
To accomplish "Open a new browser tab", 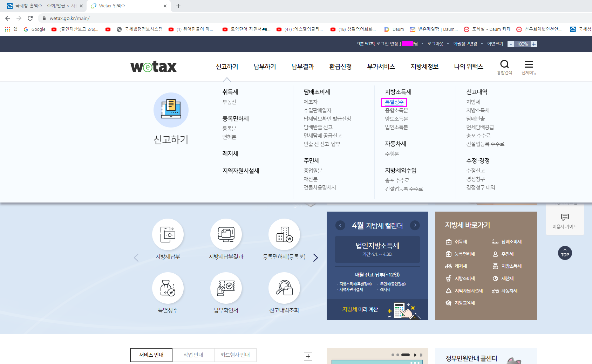I will click(x=178, y=6).
